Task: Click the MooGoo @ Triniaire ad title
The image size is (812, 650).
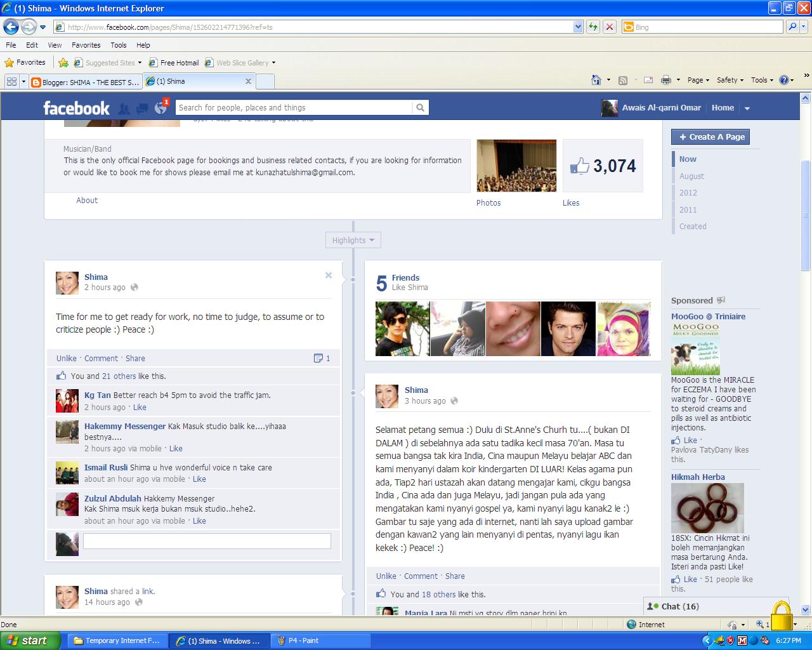Action: (x=709, y=316)
